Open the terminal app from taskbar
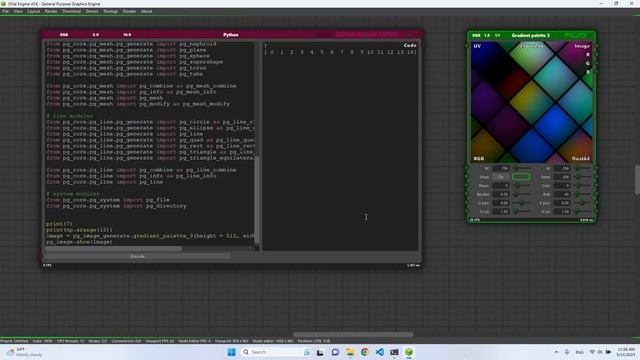This screenshot has width=640, height=360. pyautogui.click(x=394, y=352)
